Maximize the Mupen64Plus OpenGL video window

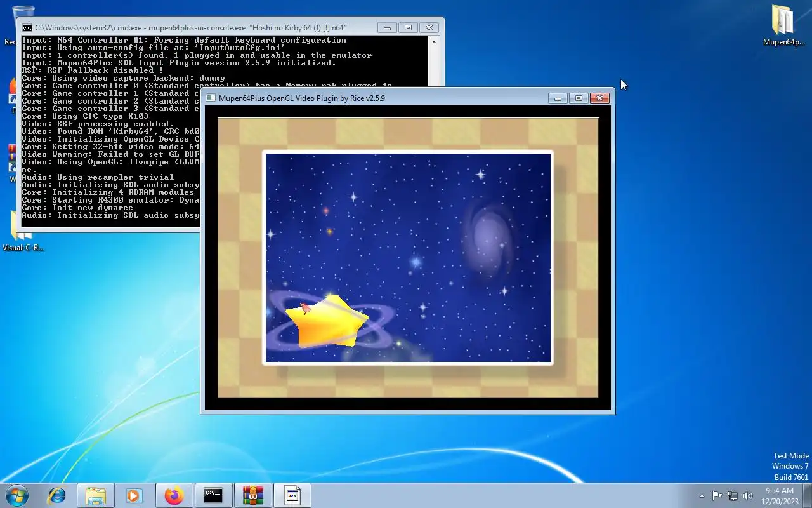point(578,98)
